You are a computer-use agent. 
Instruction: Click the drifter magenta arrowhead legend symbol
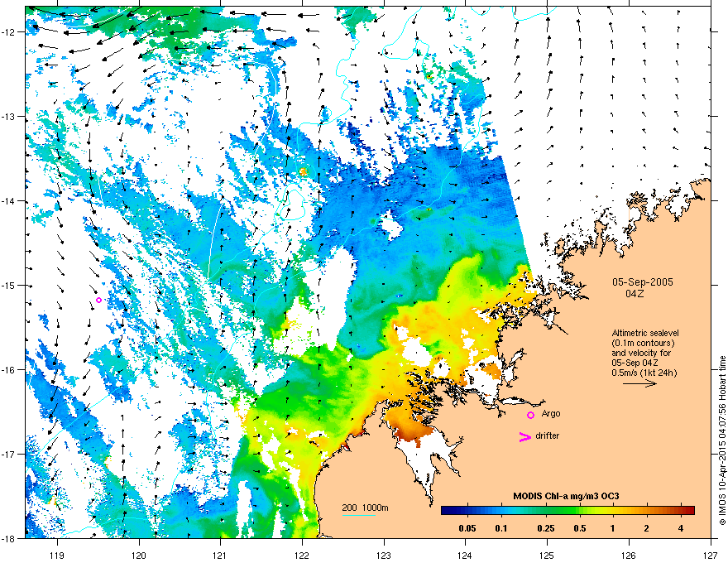(x=524, y=436)
